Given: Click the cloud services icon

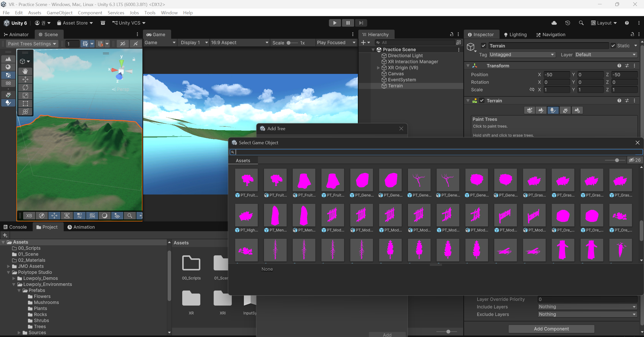Looking at the screenshot, I should [554, 23].
